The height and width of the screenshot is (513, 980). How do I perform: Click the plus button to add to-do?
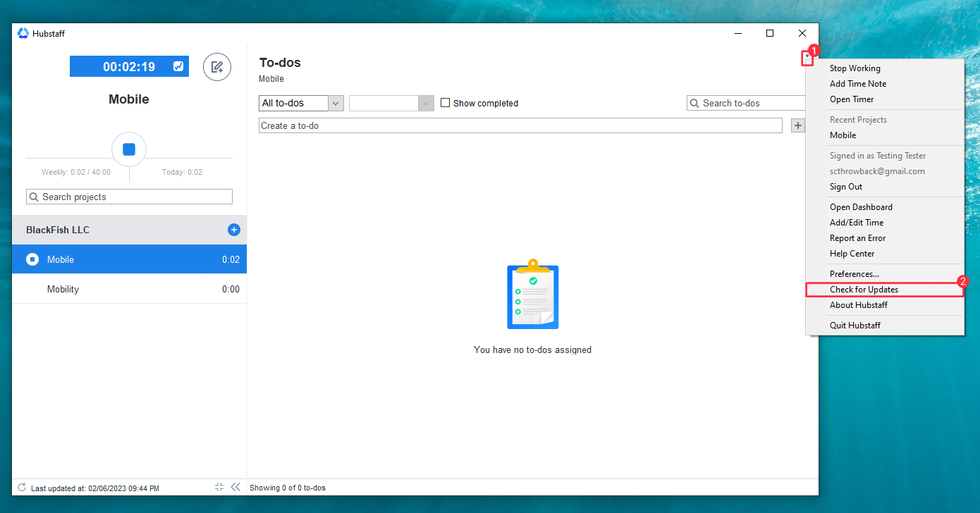[798, 125]
